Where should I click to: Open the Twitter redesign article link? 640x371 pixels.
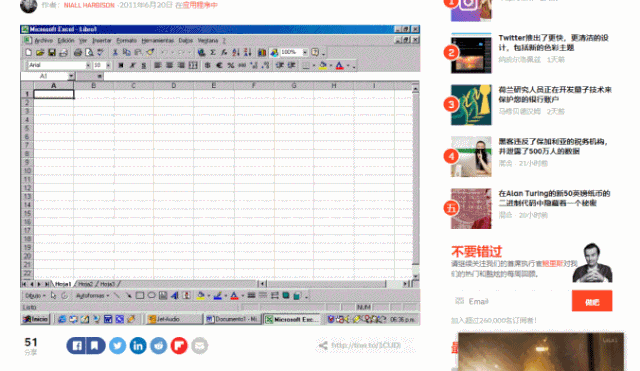pyautogui.click(x=553, y=42)
